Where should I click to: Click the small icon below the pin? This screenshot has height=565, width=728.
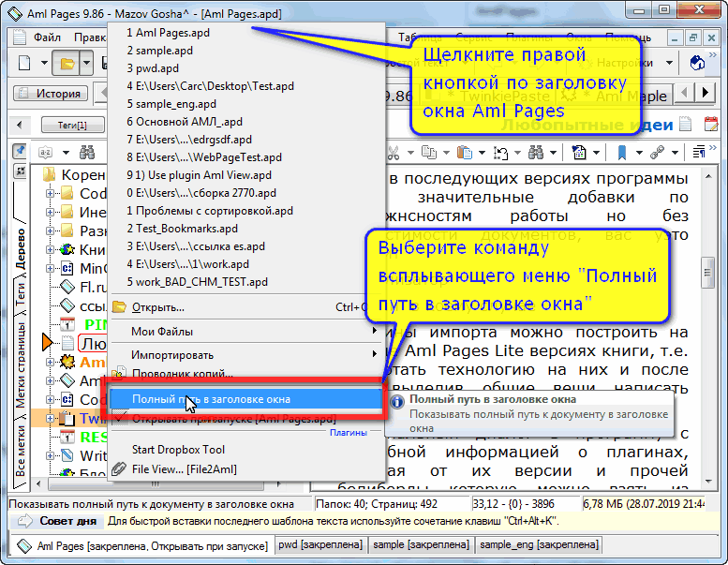(x=20, y=171)
